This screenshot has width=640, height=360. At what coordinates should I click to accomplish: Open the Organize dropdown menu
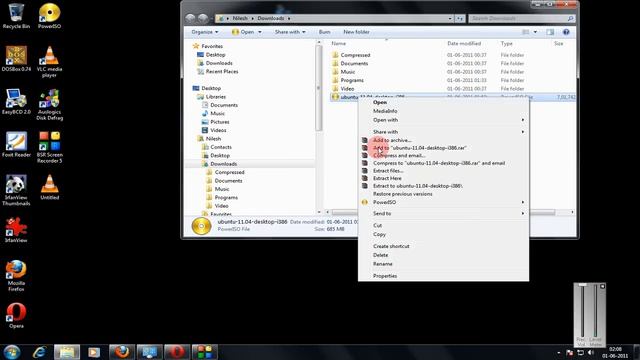[205, 32]
